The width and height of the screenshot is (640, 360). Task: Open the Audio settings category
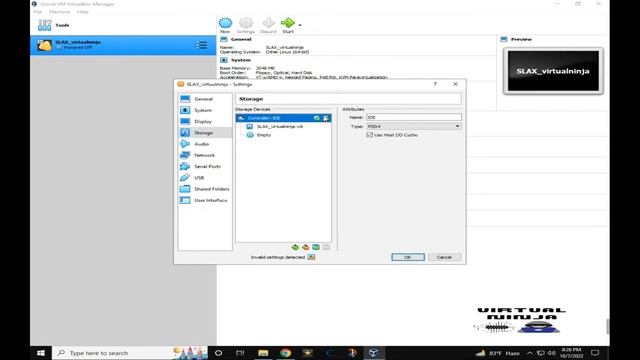click(x=204, y=144)
